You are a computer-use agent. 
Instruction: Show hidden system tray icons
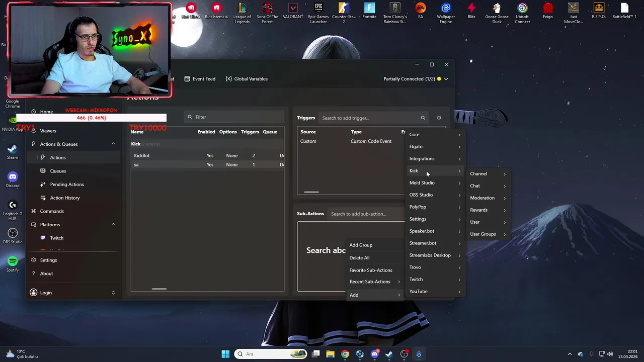click(x=570, y=354)
